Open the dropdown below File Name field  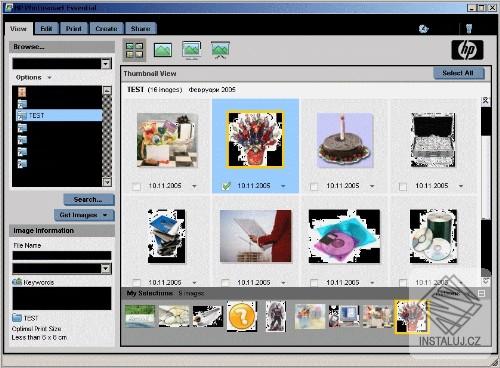(106, 269)
